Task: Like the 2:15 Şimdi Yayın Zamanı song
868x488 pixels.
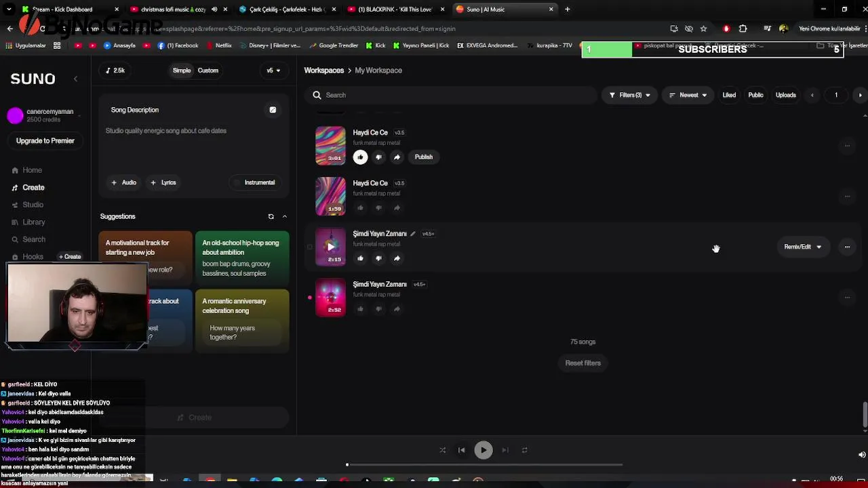Action: [360, 258]
